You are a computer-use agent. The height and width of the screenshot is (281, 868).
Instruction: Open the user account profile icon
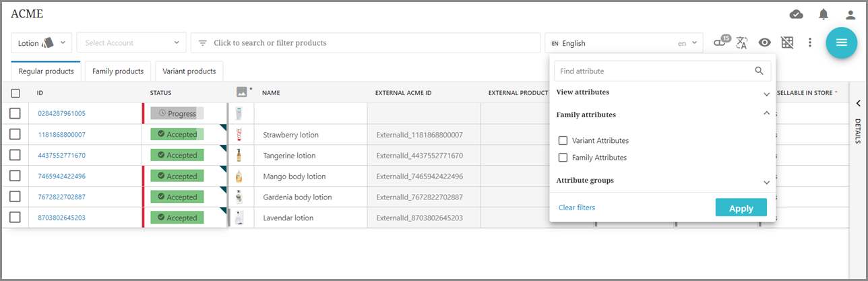tap(850, 14)
